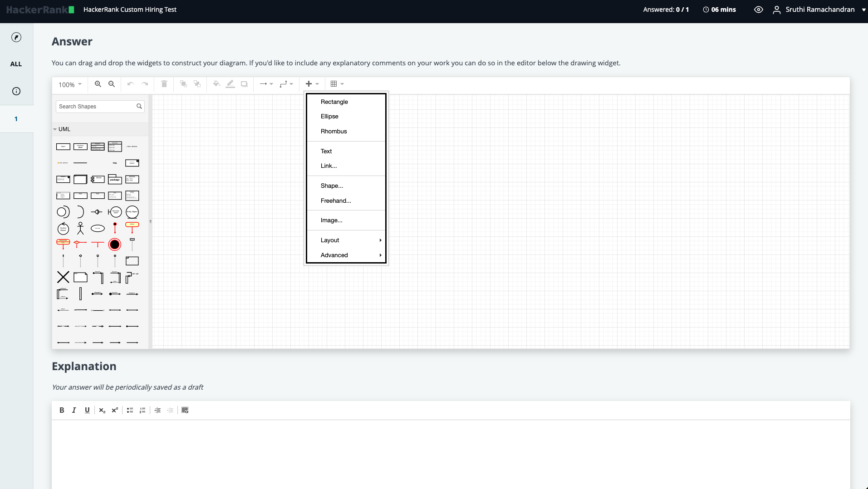Insert a Rectangle from the menu

346,102
